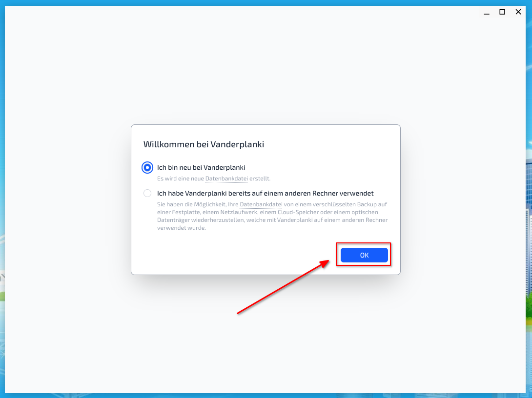Viewport: 532px width, 398px height.
Task: Click the word "Festplatte" in the description
Action: 186,212
